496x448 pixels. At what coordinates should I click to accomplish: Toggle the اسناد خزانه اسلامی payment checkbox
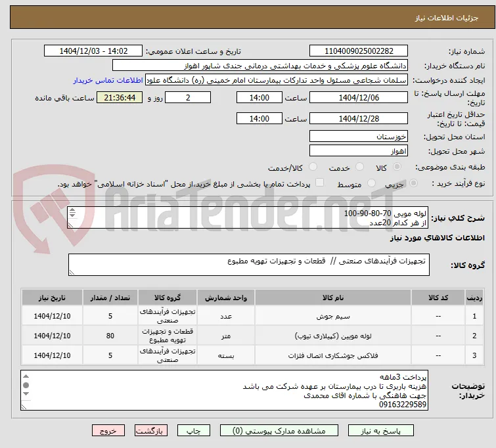point(320,183)
